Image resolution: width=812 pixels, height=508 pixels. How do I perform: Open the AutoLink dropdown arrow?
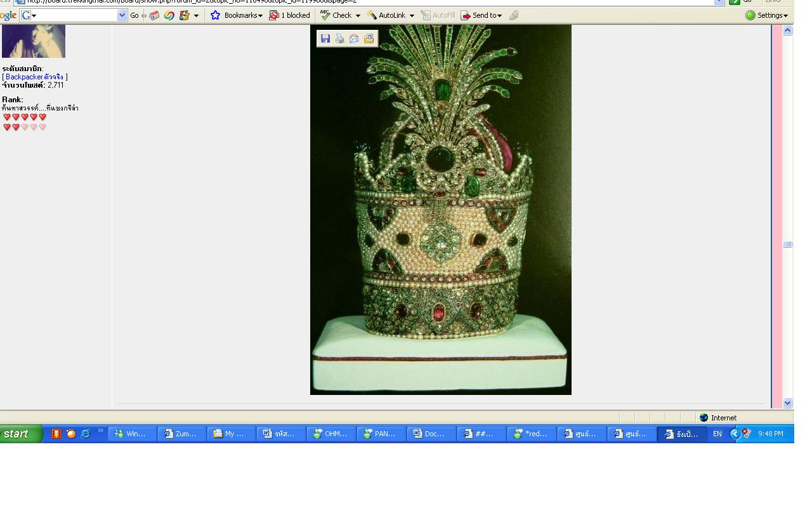412,16
